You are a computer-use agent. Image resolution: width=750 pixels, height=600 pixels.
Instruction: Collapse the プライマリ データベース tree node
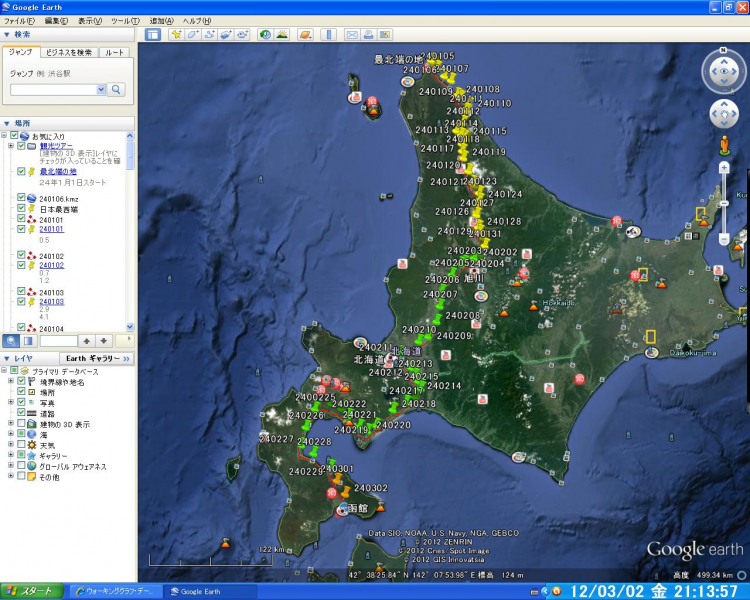4,370
